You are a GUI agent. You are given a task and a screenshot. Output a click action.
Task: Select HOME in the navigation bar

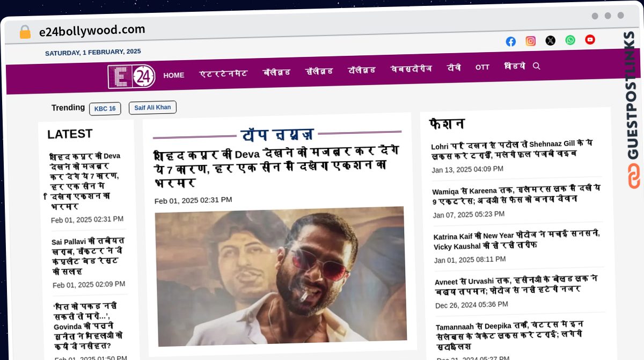pos(174,75)
